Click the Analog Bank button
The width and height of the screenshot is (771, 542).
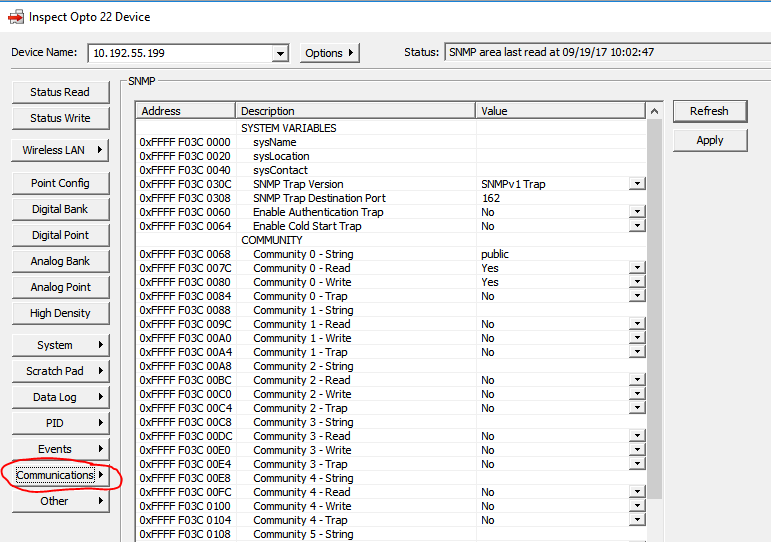[60, 261]
